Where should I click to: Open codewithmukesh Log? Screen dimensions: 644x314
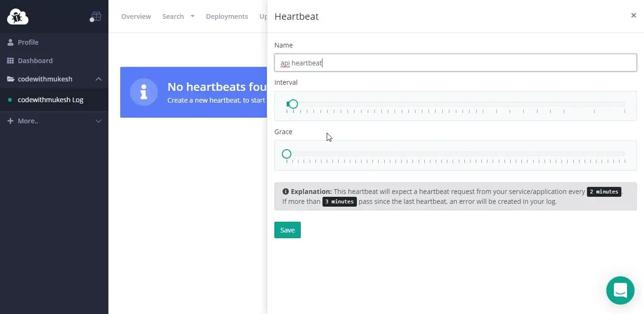(x=50, y=100)
